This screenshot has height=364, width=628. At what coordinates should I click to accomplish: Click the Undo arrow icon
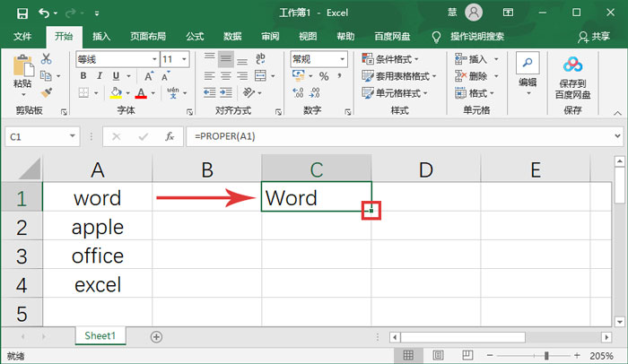[44, 13]
